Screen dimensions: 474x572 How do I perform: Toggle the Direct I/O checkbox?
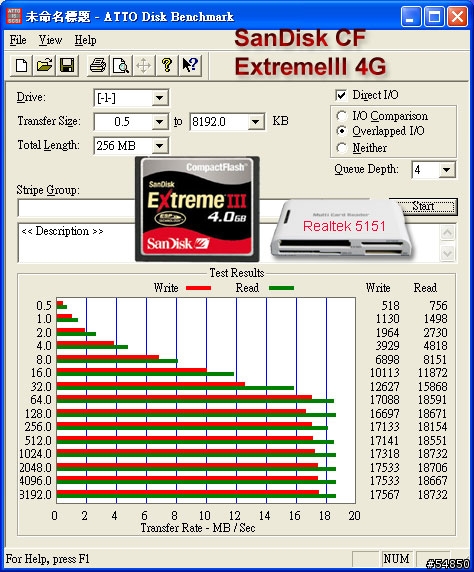pos(341,95)
